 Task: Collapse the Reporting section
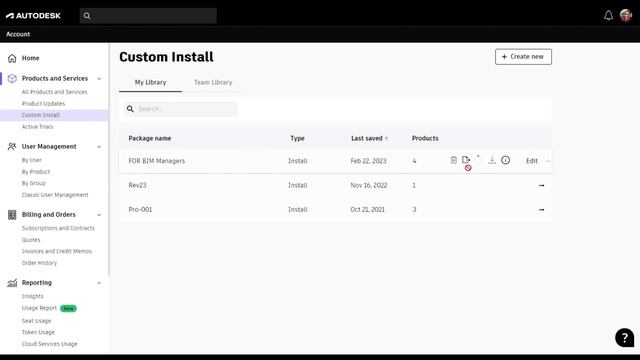[x=99, y=283]
